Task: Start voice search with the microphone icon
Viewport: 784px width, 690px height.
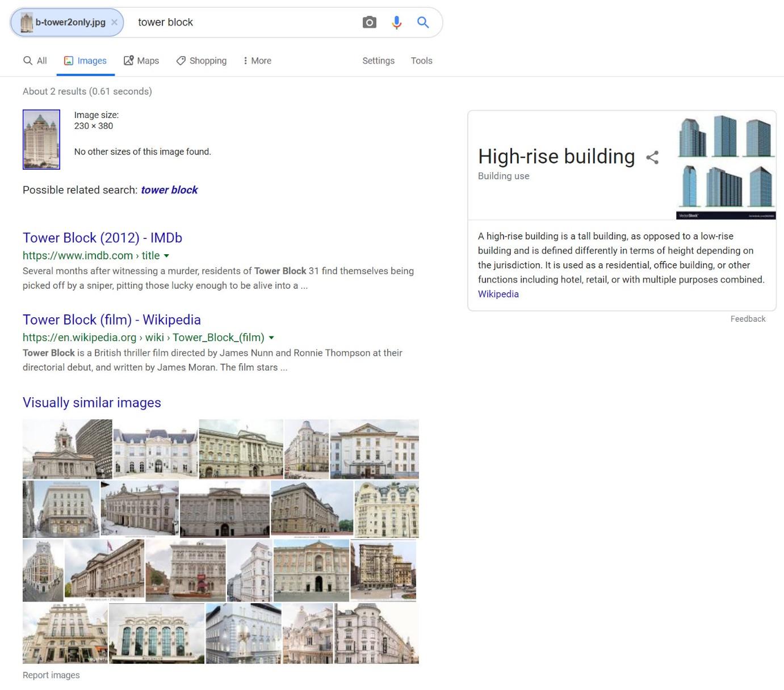Action: tap(396, 22)
